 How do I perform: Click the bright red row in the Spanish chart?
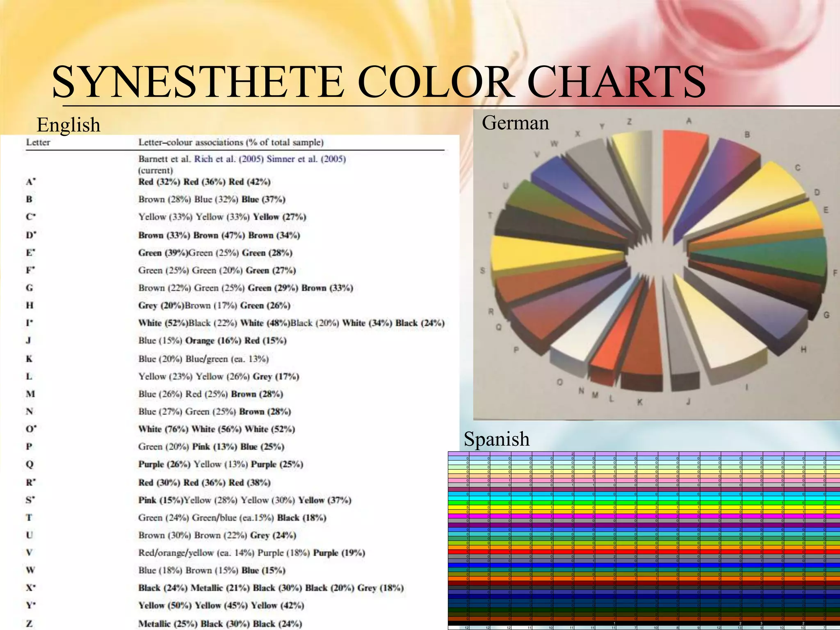pos(644,552)
